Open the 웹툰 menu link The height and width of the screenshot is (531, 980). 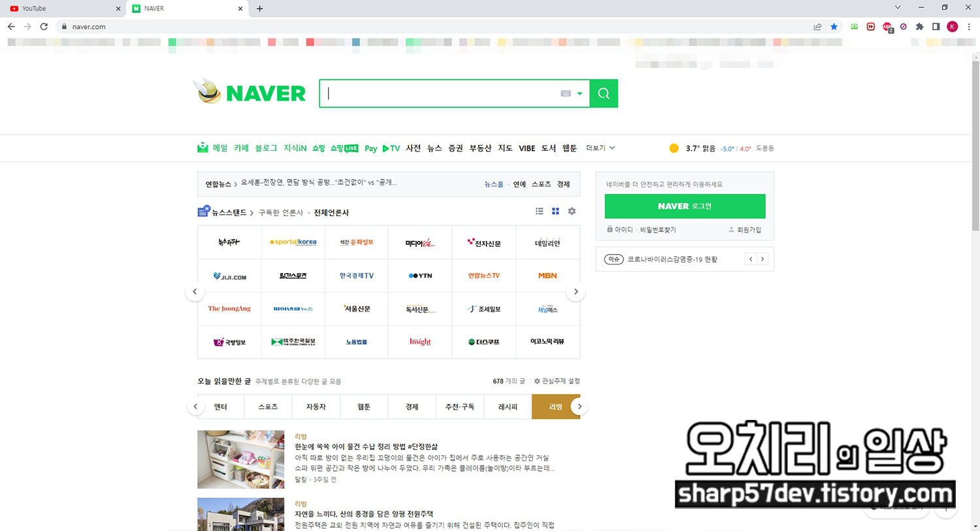[570, 148]
